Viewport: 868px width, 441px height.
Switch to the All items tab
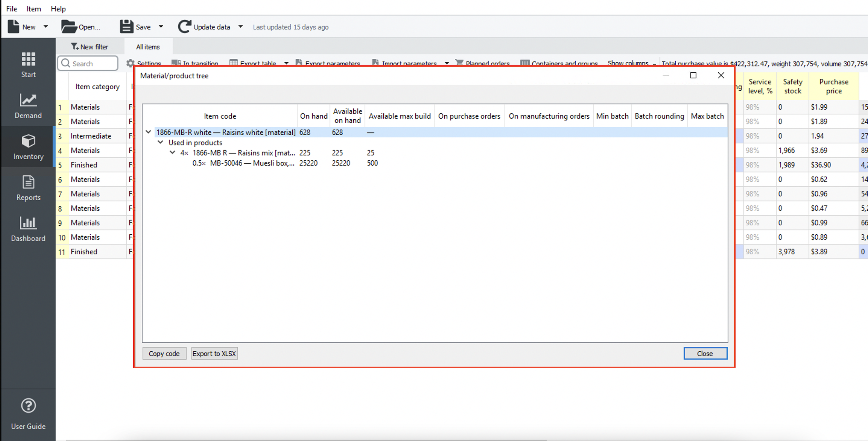[148, 47]
